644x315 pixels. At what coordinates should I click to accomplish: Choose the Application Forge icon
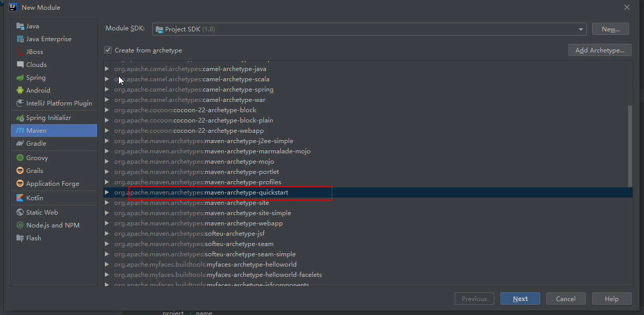point(20,184)
